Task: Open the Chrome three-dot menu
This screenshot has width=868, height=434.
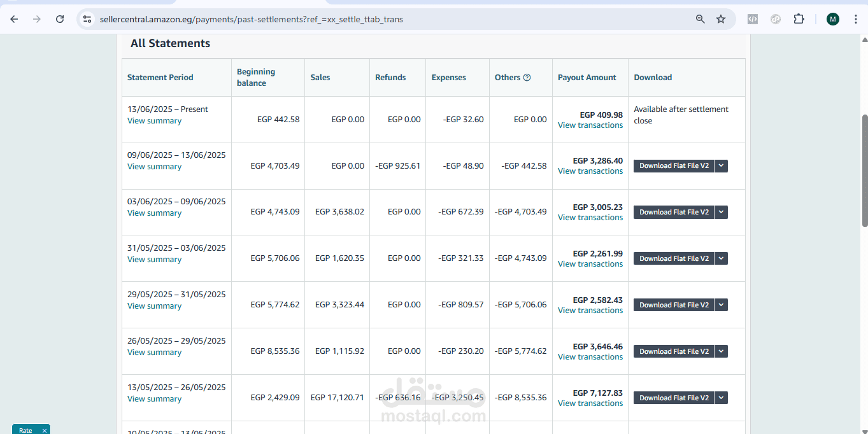Action: (x=856, y=19)
